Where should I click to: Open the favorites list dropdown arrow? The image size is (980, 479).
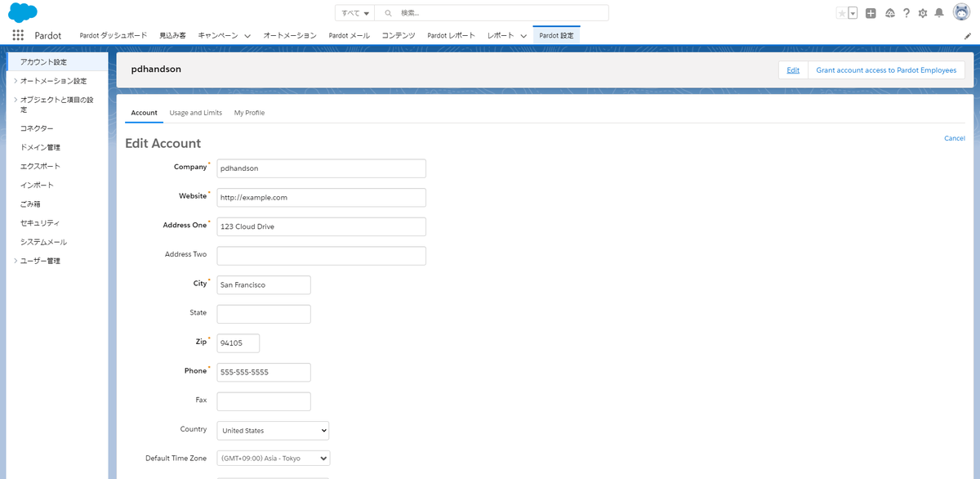pos(851,12)
